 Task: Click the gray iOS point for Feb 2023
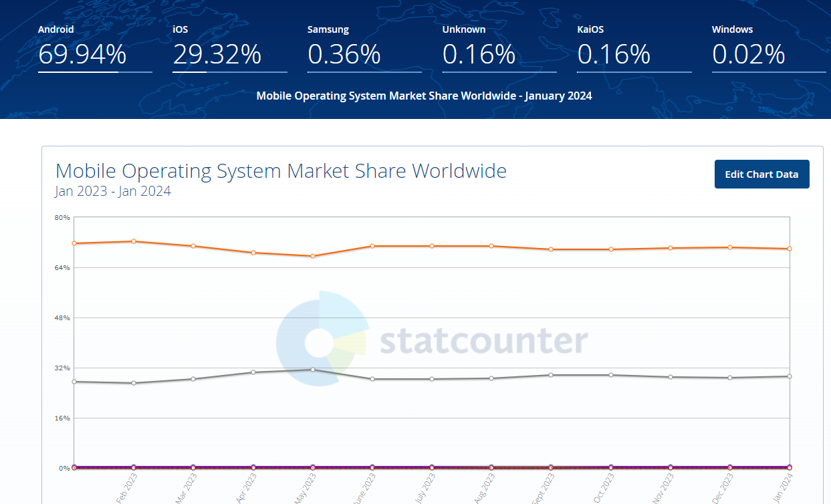coord(134,383)
